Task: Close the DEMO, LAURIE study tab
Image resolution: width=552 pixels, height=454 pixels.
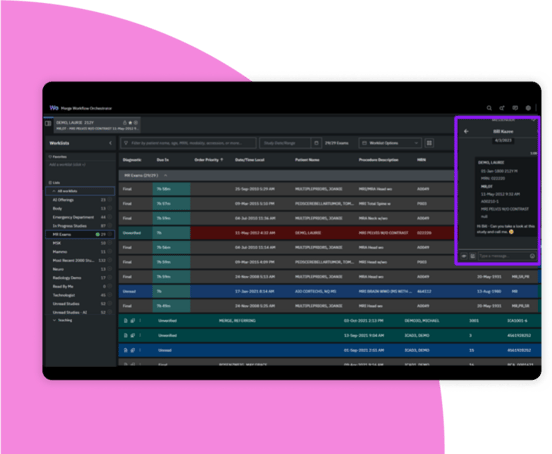Action: (136, 122)
